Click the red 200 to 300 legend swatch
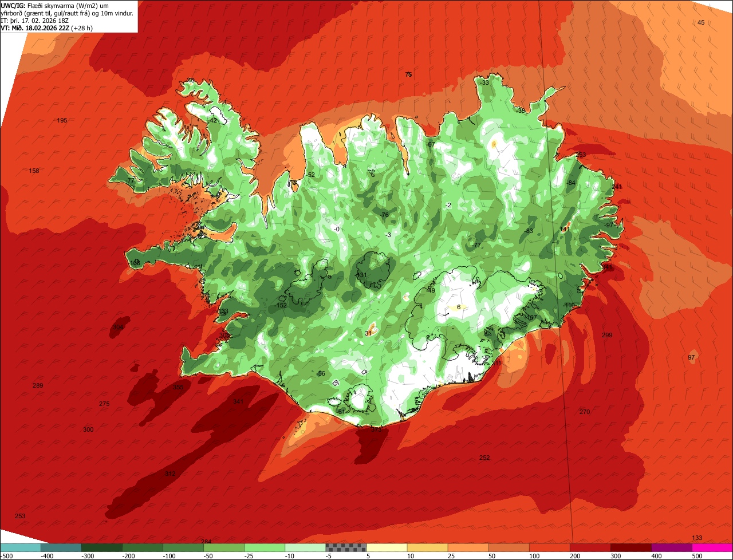The height and width of the screenshot is (560, 733). click(x=590, y=547)
